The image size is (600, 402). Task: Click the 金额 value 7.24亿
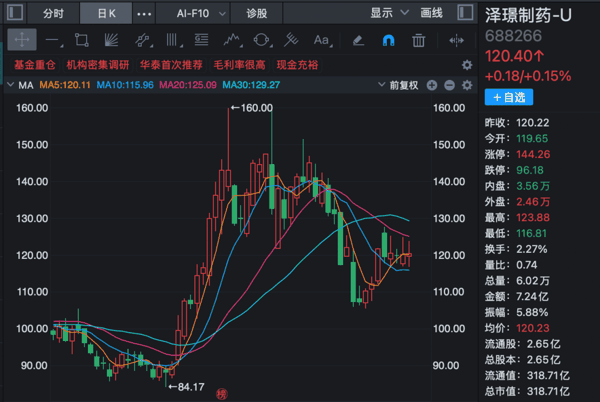coord(532,296)
